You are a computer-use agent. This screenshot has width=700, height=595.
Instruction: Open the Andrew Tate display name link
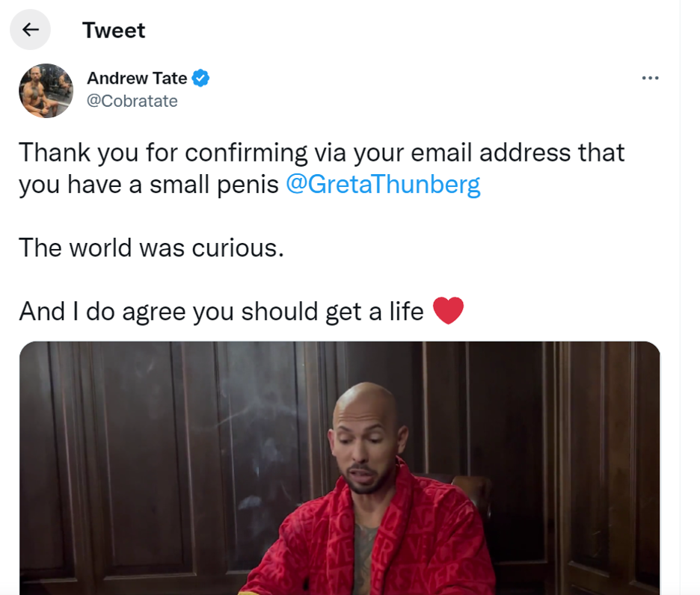coord(137,78)
